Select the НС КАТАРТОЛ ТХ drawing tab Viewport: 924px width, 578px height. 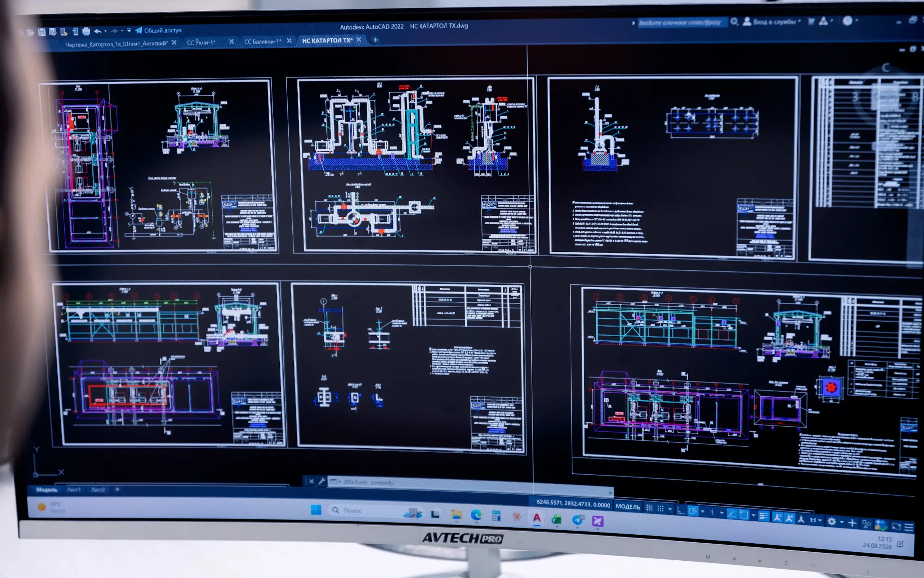click(327, 40)
